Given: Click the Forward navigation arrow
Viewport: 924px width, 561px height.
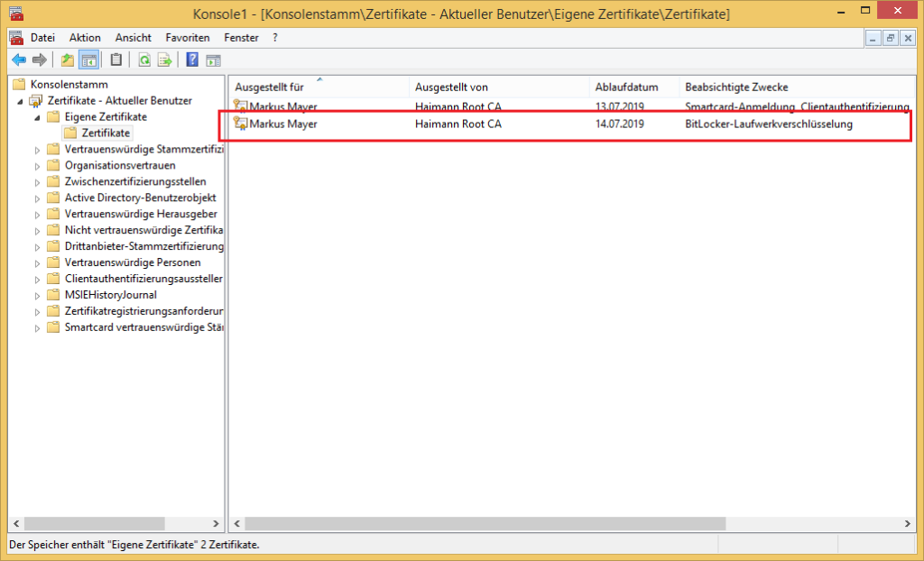Looking at the screenshot, I should click(41, 60).
